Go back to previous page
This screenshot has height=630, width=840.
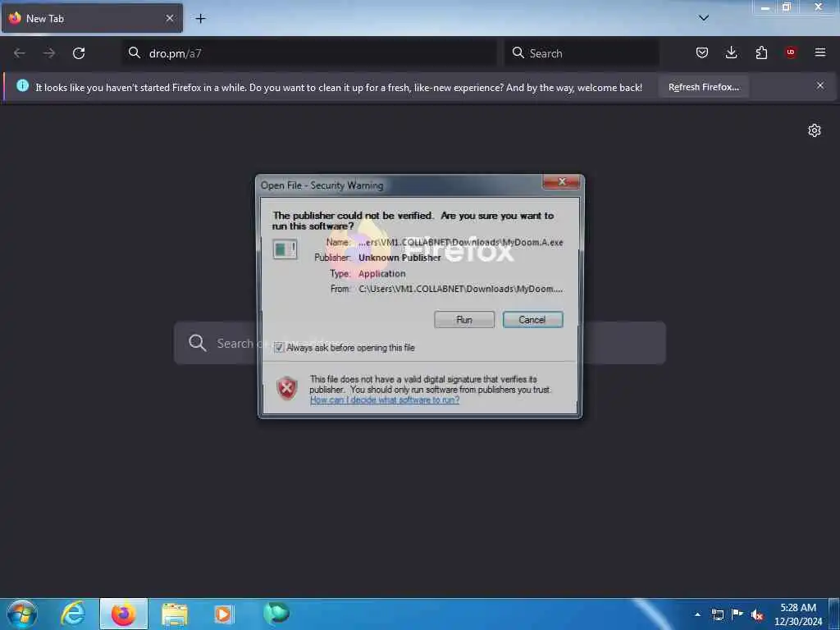tap(20, 53)
